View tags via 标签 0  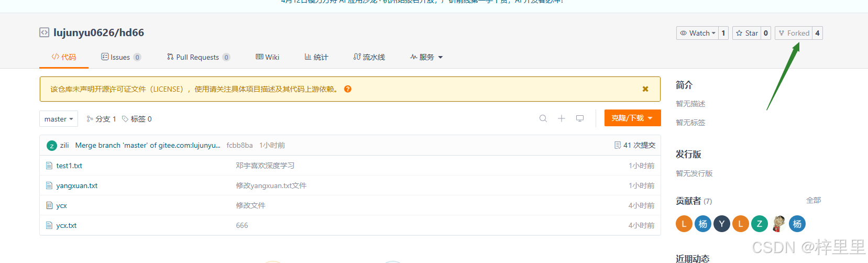tap(137, 119)
